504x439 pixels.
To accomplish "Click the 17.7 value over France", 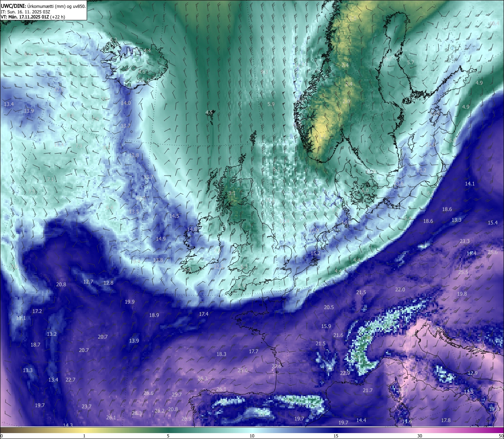I will [254, 352].
